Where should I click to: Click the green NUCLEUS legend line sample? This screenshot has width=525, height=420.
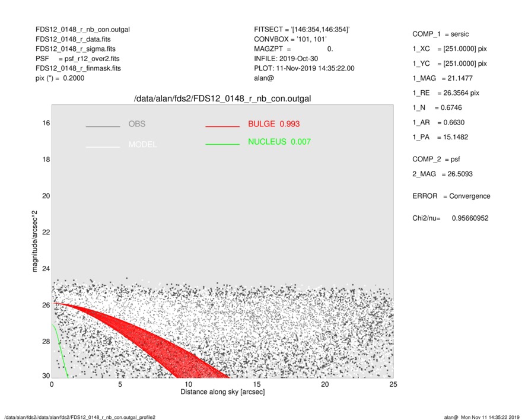(222, 144)
